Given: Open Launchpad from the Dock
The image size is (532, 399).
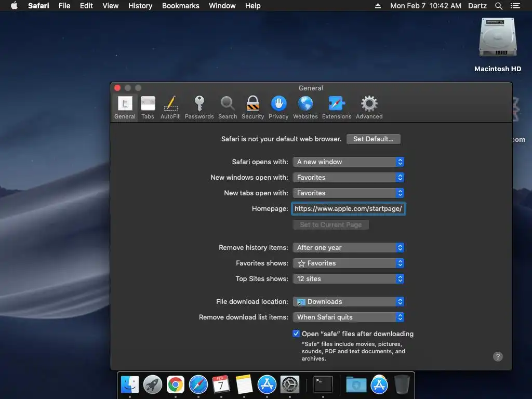Looking at the screenshot, I should click(152, 384).
